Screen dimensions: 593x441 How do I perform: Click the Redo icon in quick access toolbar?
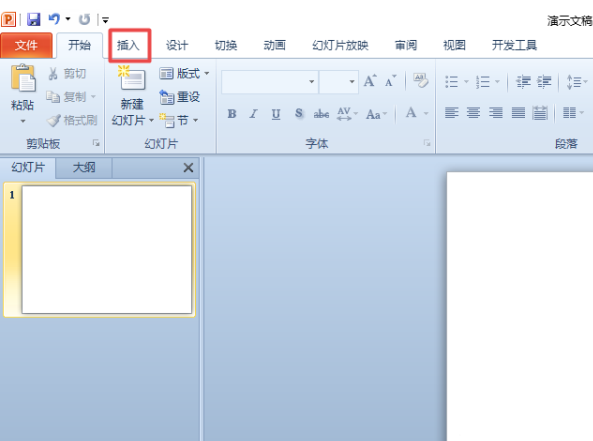(84, 19)
